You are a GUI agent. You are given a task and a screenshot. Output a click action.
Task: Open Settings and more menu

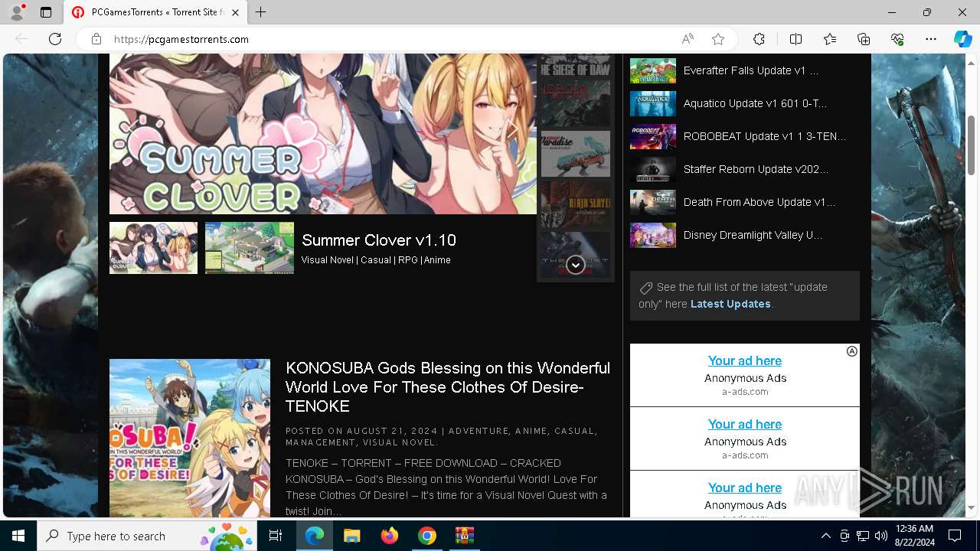tap(931, 39)
